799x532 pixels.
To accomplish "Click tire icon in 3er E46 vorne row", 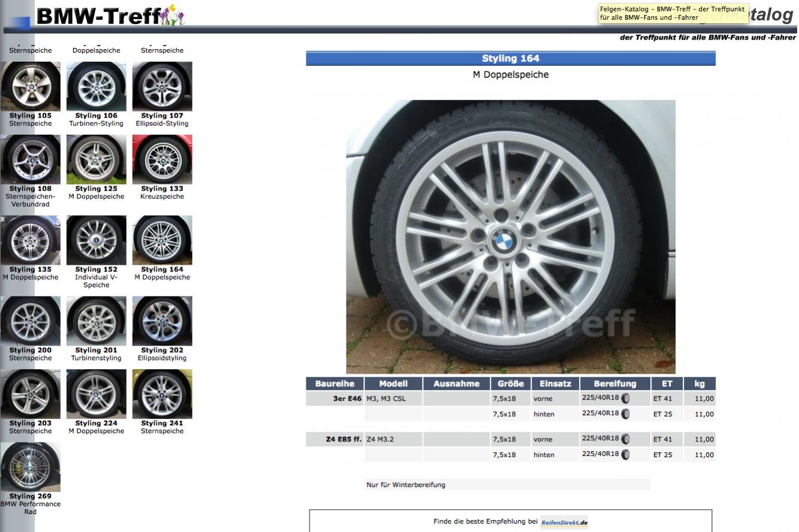I will (626, 398).
